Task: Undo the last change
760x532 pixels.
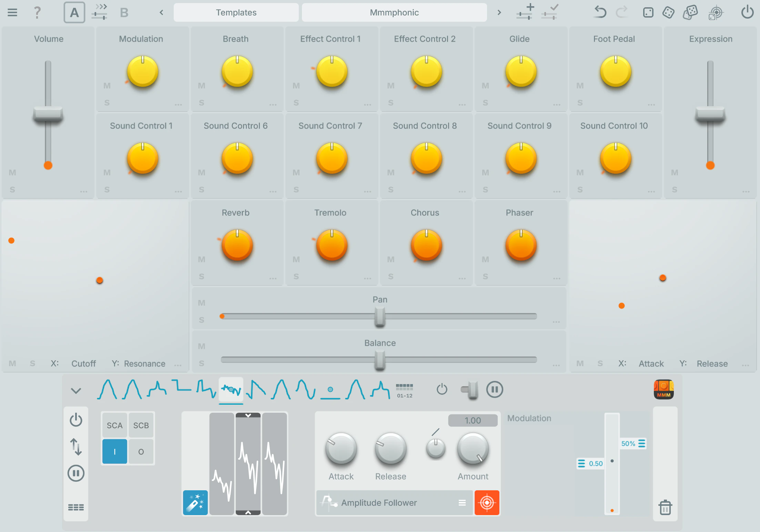Action: tap(600, 12)
